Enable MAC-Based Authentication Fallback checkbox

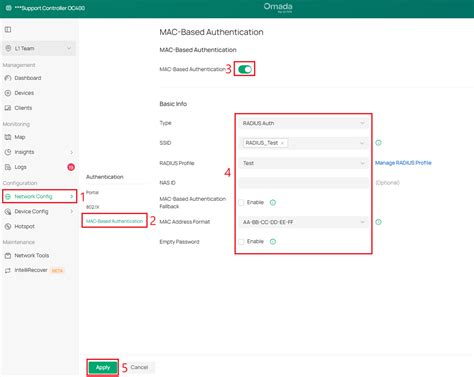(241, 202)
